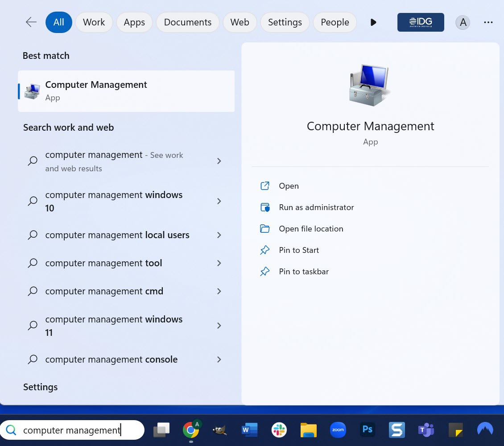This screenshot has height=446, width=504.
Task: Open the account avatar labeled A
Action: pyautogui.click(x=463, y=22)
